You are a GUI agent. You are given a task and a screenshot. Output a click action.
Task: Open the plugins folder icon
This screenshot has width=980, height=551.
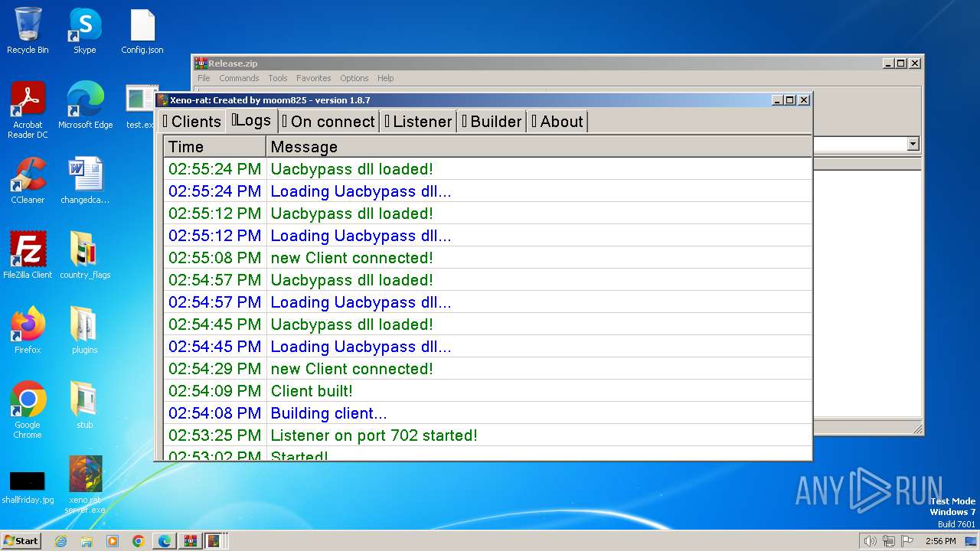[85, 331]
